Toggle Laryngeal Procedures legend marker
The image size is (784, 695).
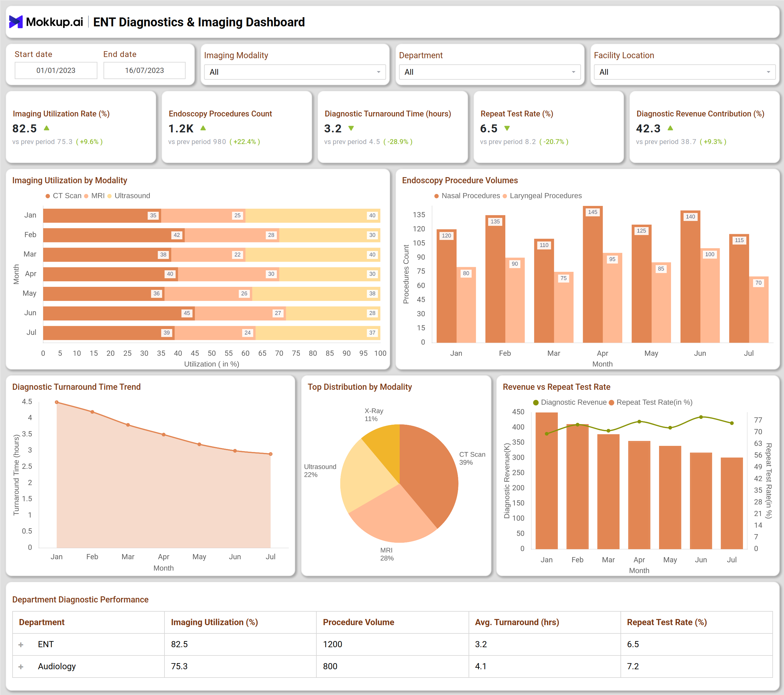point(505,196)
